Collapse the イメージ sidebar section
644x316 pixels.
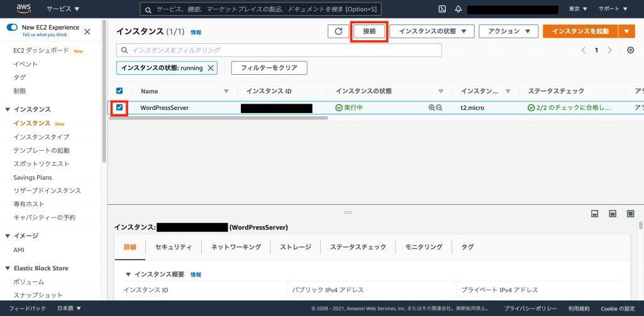(8, 236)
